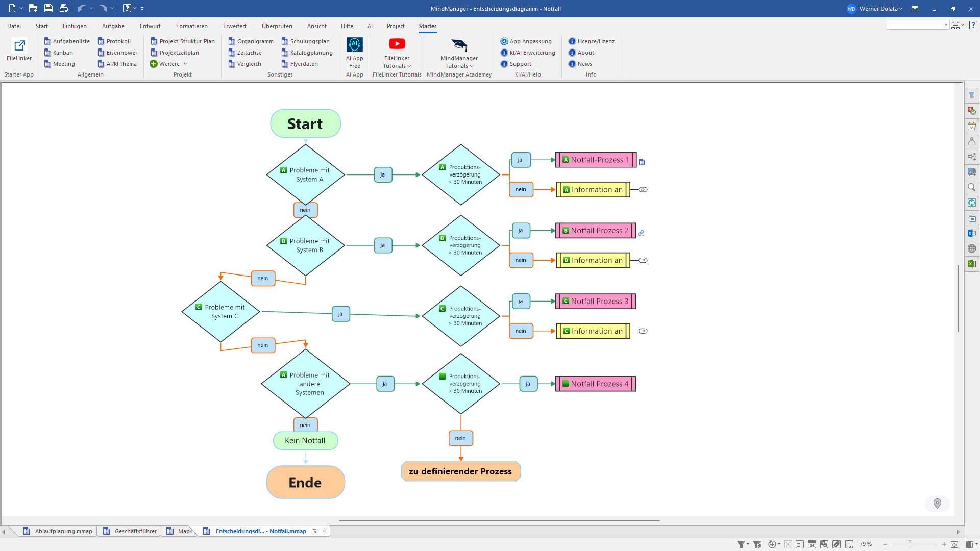Toggle the calendar date display in status bar
Image resolution: width=980 pixels, height=551 pixels.
(812, 544)
